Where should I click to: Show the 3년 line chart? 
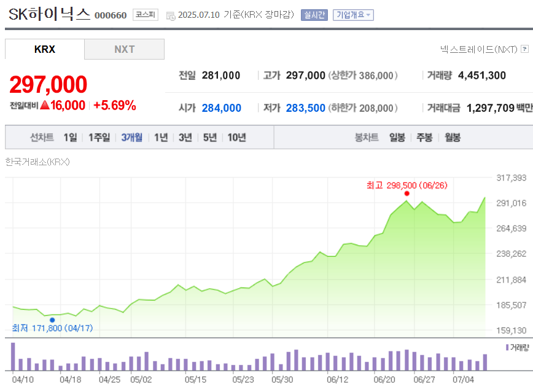(185, 138)
